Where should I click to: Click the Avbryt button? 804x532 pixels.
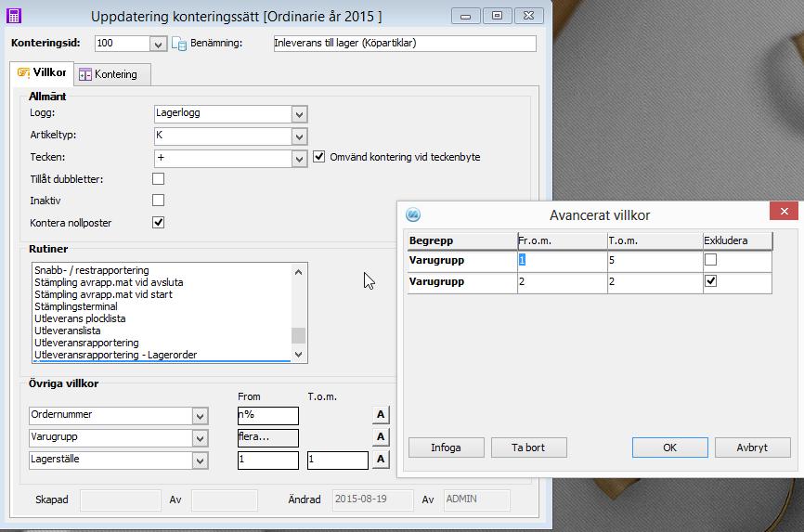pos(752,448)
